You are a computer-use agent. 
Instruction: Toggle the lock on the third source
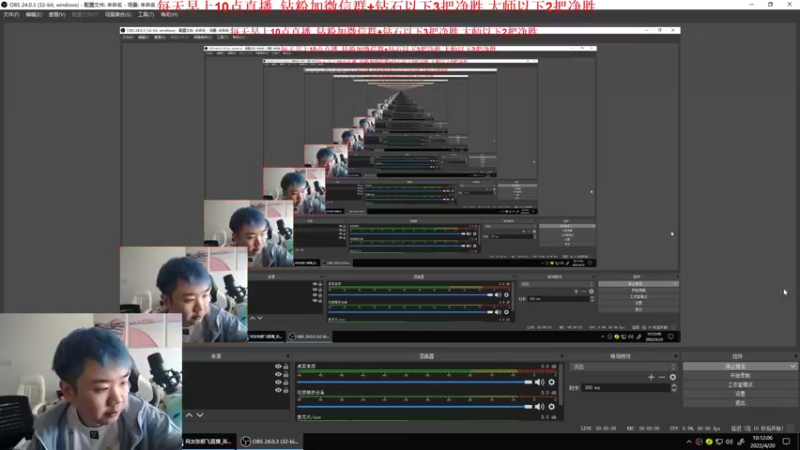(286, 382)
